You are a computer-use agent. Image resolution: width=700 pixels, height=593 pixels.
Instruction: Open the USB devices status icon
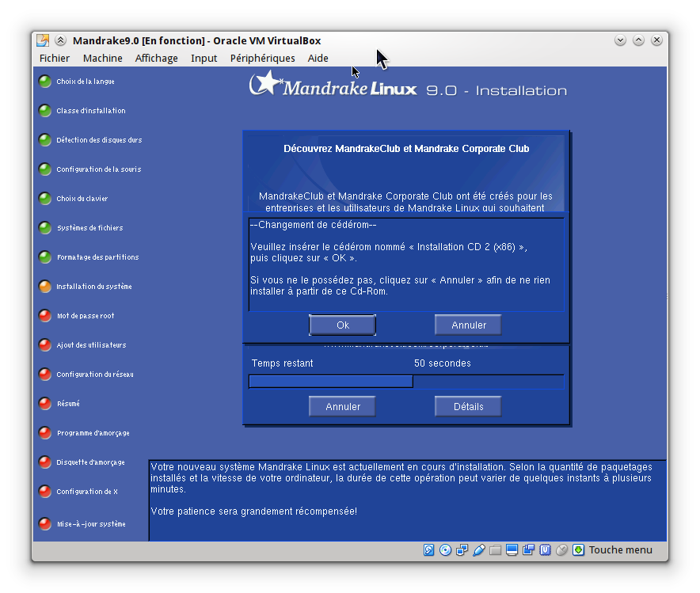click(x=478, y=550)
